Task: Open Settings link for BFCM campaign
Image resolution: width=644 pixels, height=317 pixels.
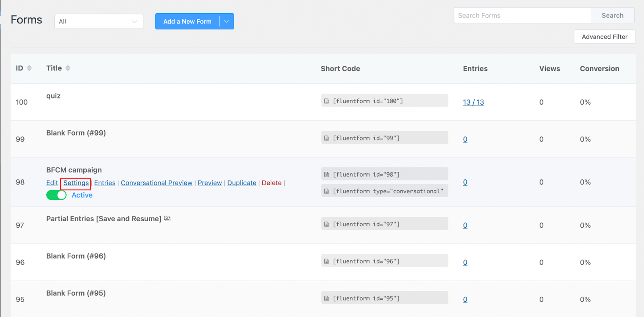Action: 76,183
